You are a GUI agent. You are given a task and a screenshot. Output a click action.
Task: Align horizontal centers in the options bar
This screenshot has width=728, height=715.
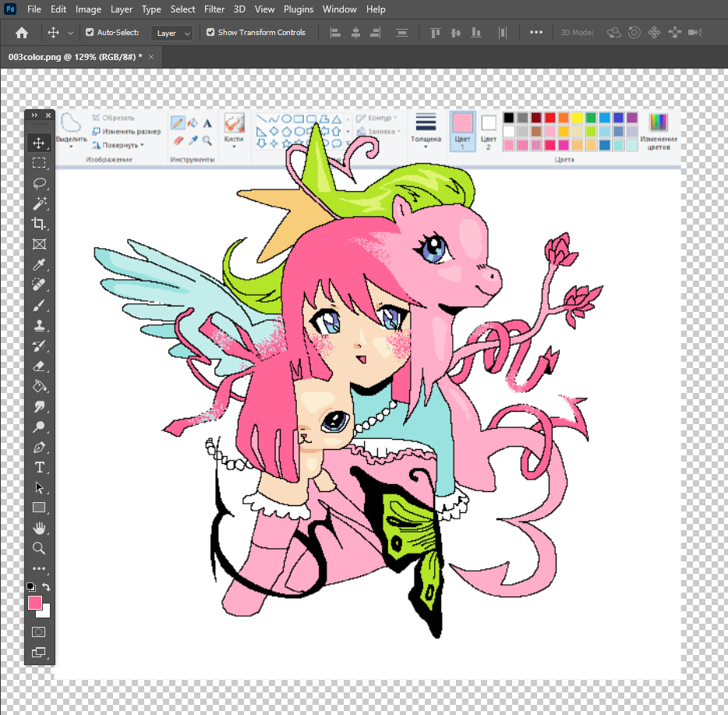(x=355, y=33)
